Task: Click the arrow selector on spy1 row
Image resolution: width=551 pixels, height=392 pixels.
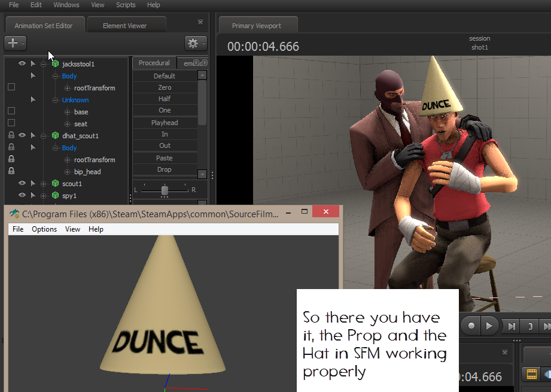Action: pyautogui.click(x=33, y=195)
